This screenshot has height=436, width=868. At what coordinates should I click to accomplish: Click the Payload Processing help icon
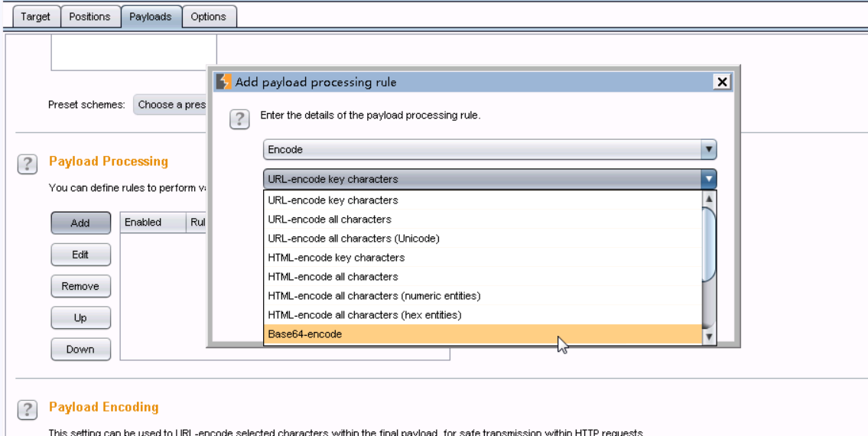point(27,164)
